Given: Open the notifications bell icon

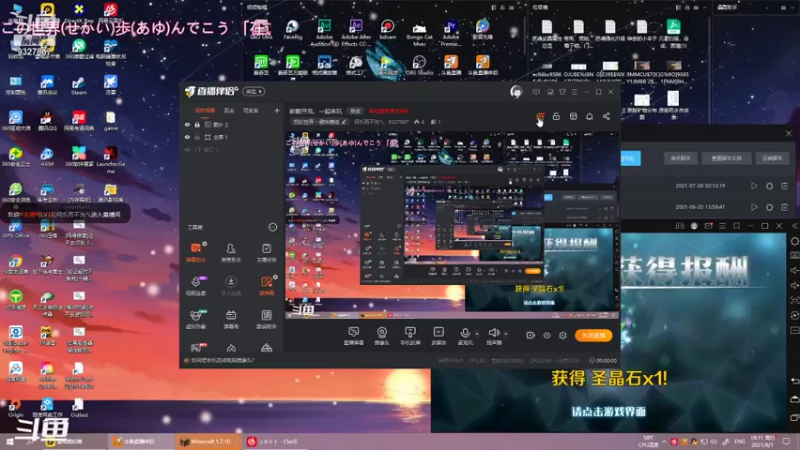Looking at the screenshot, I should (589, 116).
